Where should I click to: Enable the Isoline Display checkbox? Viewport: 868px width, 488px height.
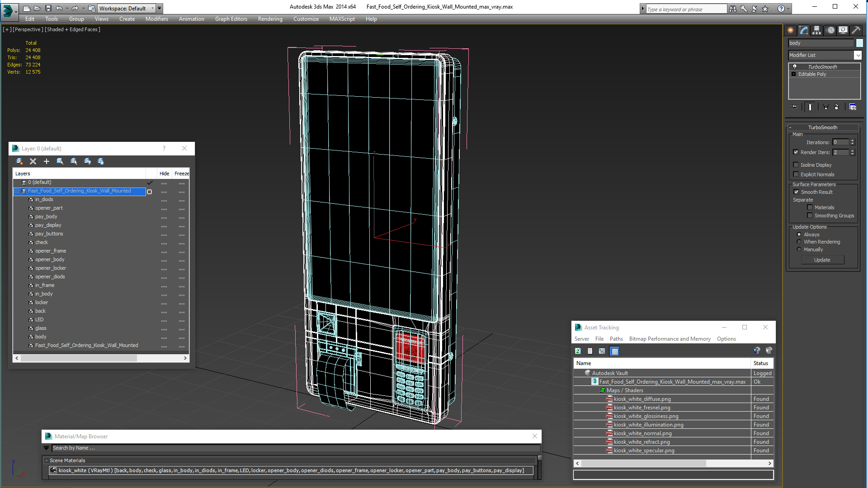click(796, 165)
